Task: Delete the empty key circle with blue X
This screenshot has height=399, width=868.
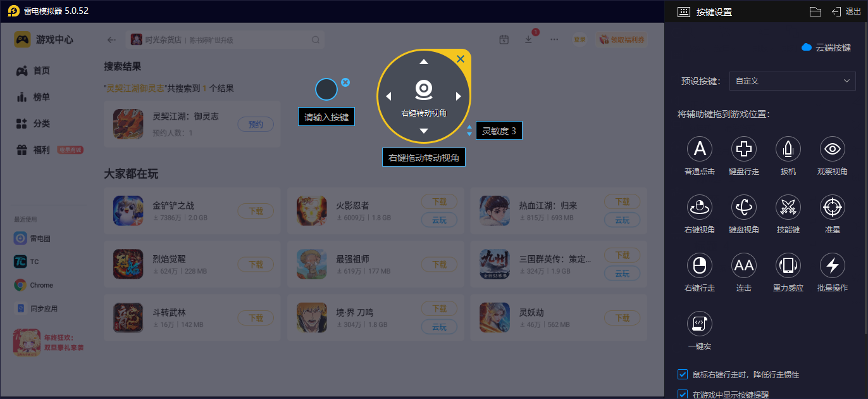Action: (x=345, y=82)
